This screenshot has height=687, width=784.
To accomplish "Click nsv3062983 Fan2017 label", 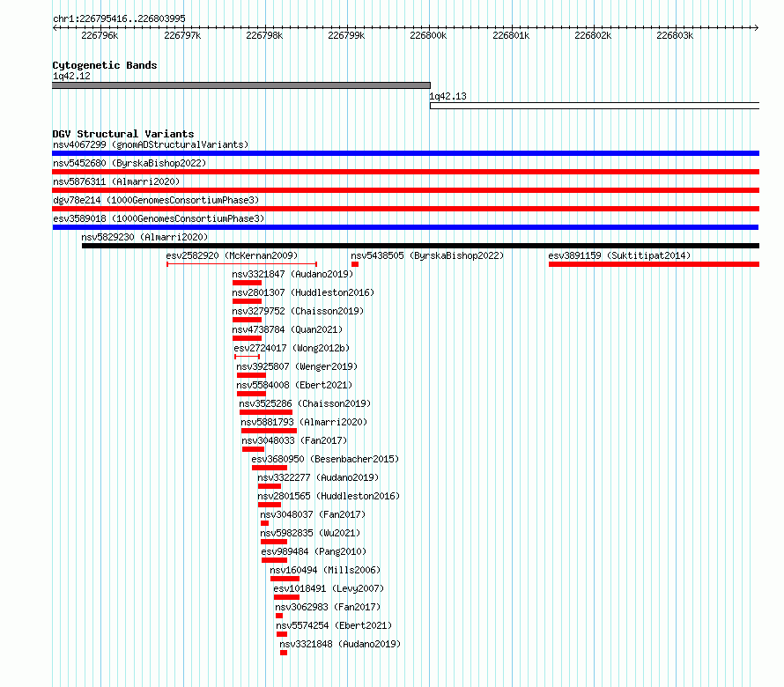I will (328, 607).
